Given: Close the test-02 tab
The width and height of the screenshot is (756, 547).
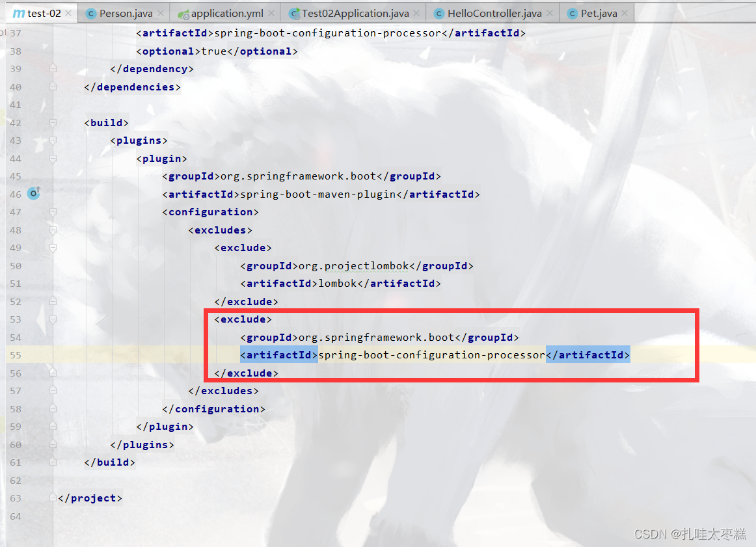Looking at the screenshot, I should pos(68,14).
